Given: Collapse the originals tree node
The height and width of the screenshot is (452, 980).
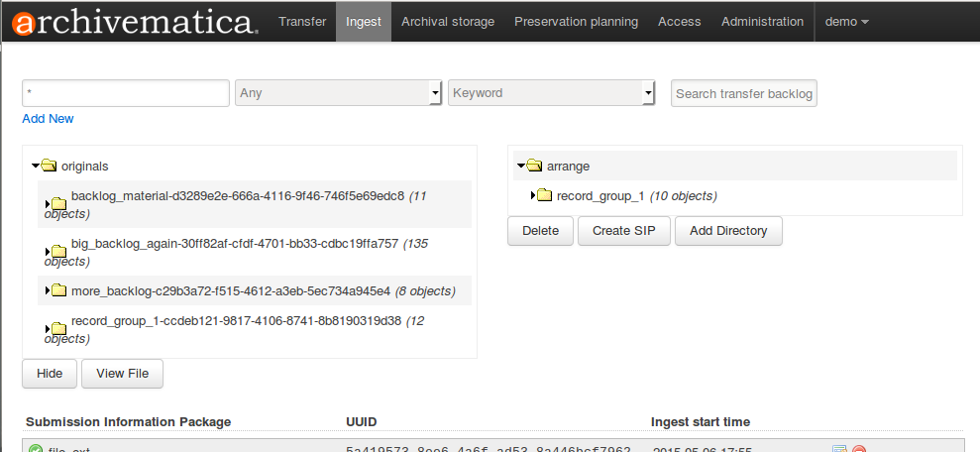Looking at the screenshot, I should point(36,166).
